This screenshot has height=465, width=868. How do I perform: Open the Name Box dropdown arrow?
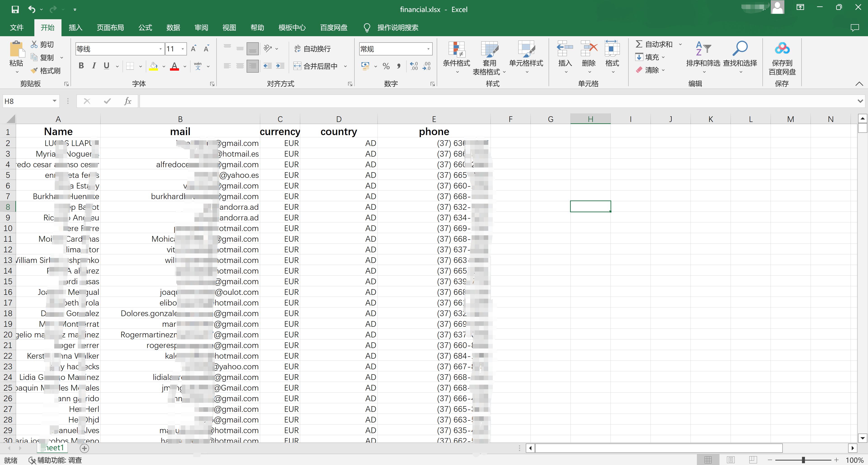(54, 101)
